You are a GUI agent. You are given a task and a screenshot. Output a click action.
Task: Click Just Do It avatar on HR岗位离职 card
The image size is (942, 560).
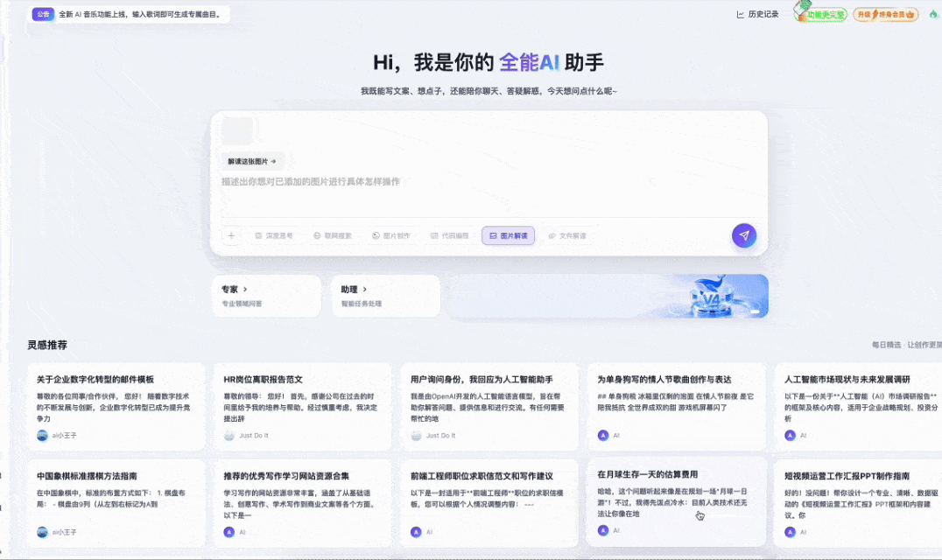[x=228, y=435]
